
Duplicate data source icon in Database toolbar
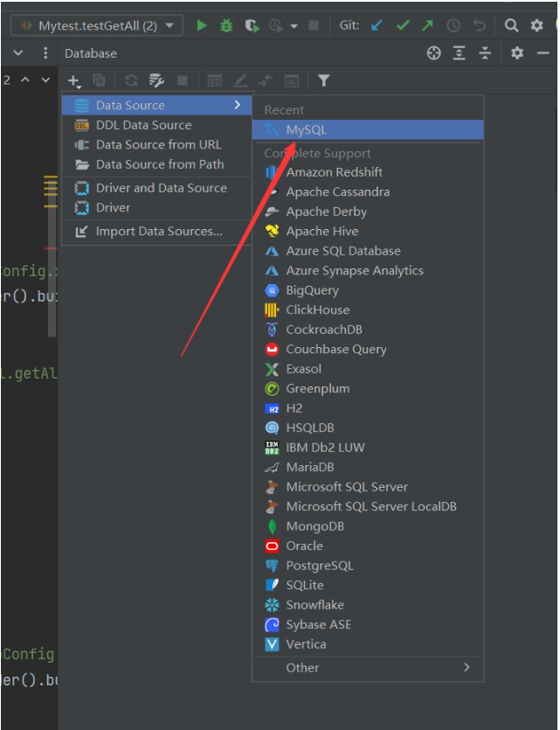(99, 80)
